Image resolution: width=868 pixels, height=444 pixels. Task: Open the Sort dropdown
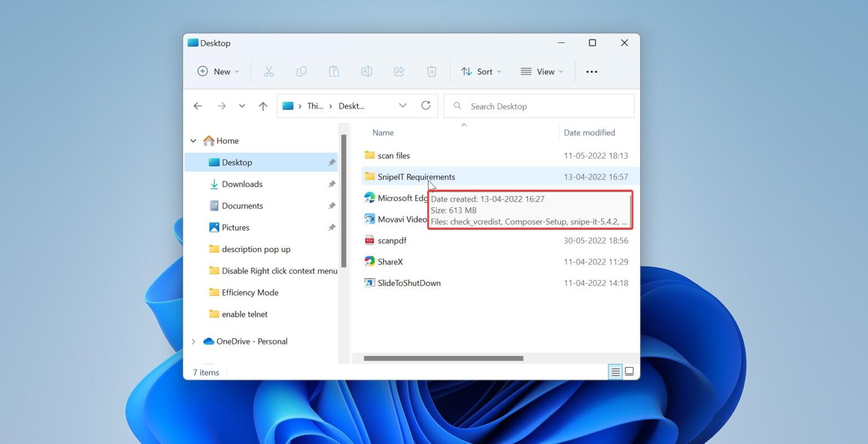tap(480, 71)
